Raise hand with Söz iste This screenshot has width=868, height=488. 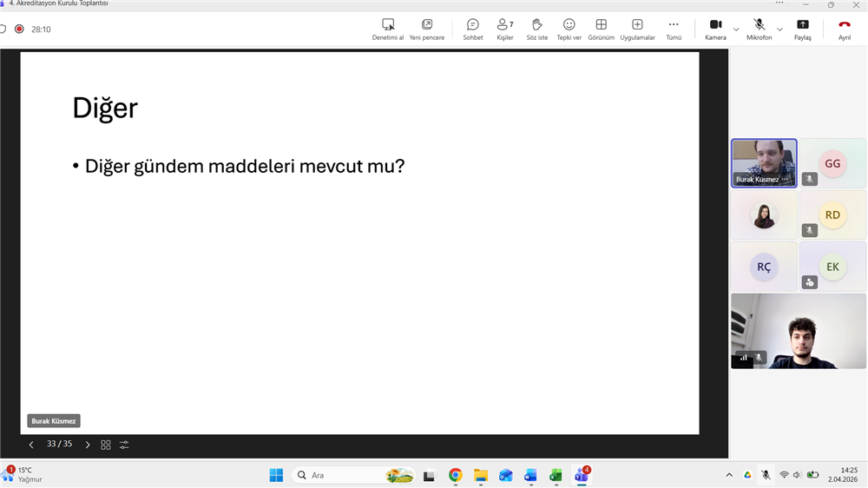pos(536,29)
